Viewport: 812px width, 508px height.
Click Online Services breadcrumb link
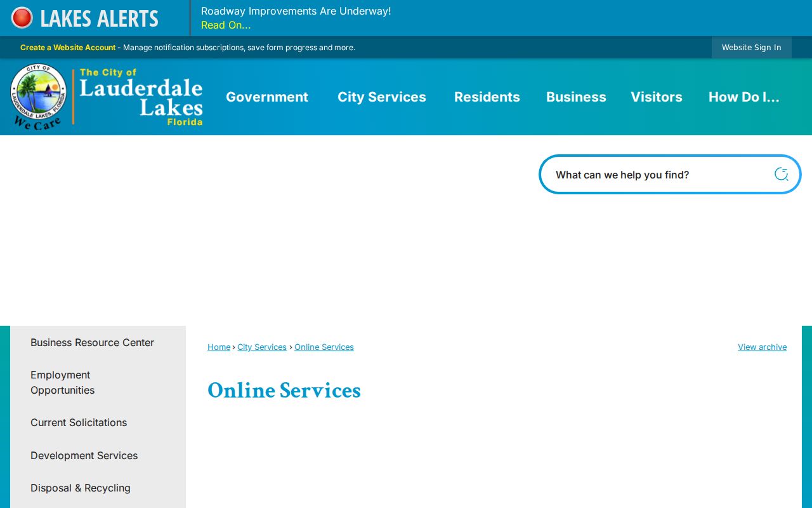pyautogui.click(x=324, y=347)
